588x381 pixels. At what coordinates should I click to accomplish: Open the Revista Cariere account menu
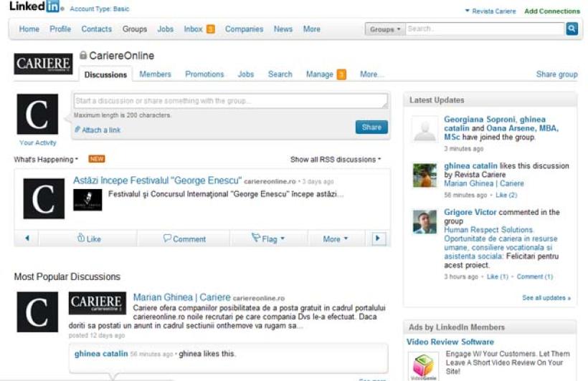point(490,11)
